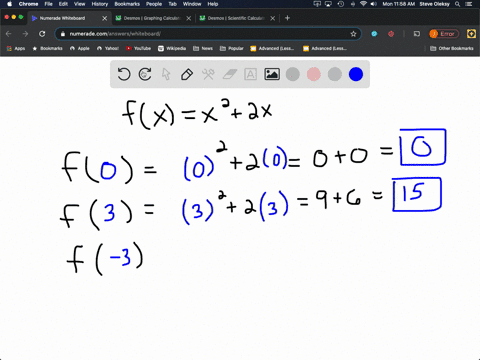The width and height of the screenshot is (480, 360).
Task: Go back to the previous page
Action: [9, 34]
